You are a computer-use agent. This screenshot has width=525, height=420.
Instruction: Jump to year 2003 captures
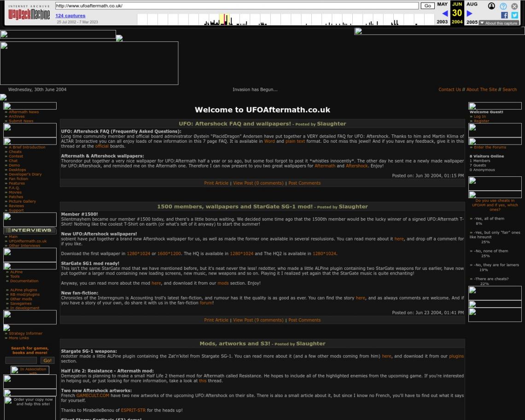coord(442,22)
